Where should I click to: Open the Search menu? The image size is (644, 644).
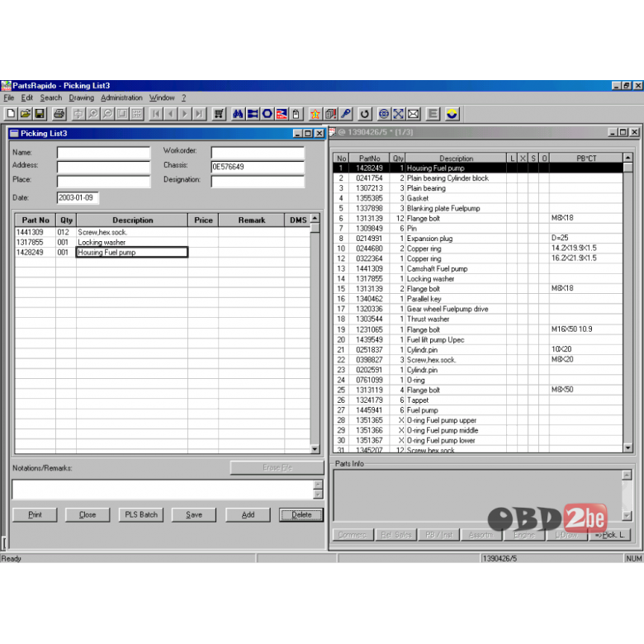click(51, 97)
